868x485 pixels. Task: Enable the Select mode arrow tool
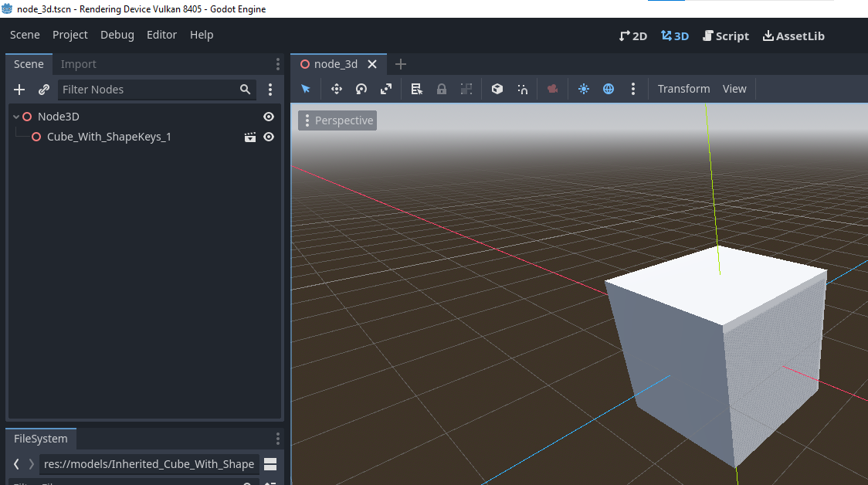tap(305, 89)
